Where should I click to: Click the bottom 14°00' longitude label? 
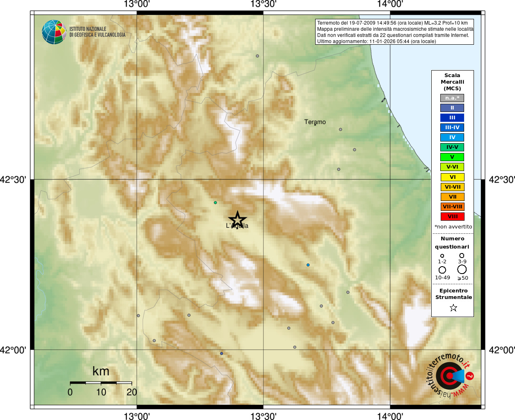(x=390, y=416)
